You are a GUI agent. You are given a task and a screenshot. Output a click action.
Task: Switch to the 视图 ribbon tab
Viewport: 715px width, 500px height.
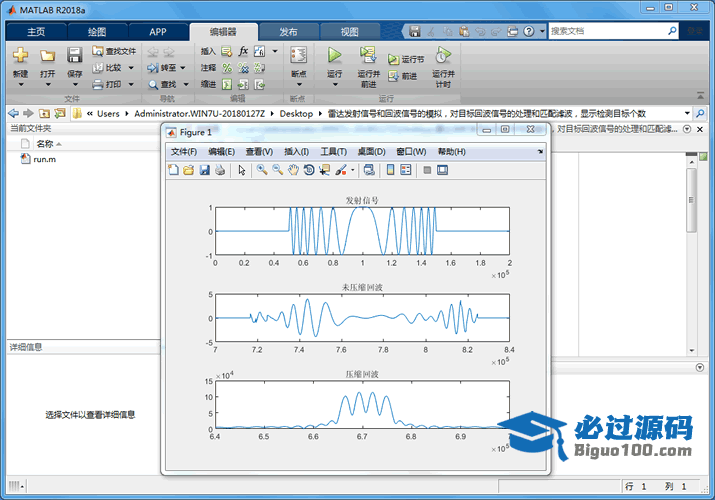click(x=350, y=32)
